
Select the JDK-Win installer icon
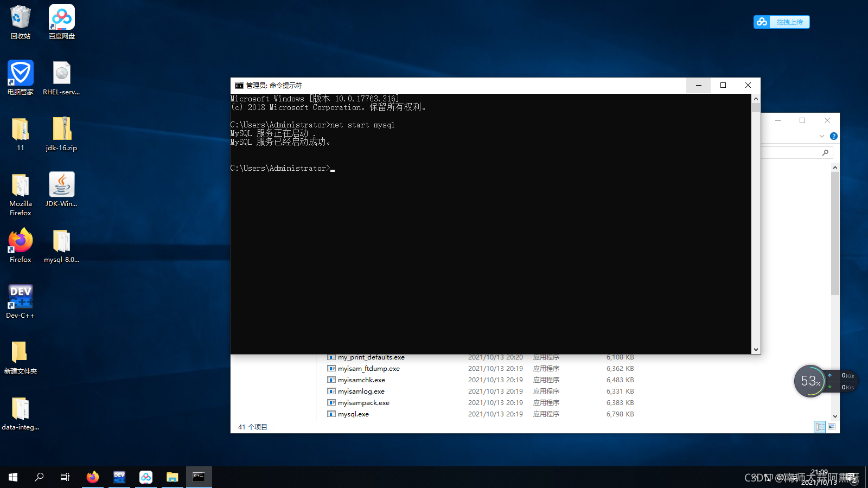[x=61, y=190]
